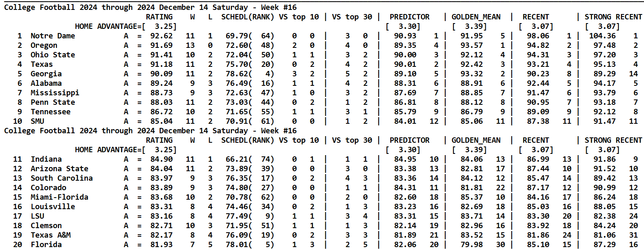Select the South Carolina team name

click(62, 178)
